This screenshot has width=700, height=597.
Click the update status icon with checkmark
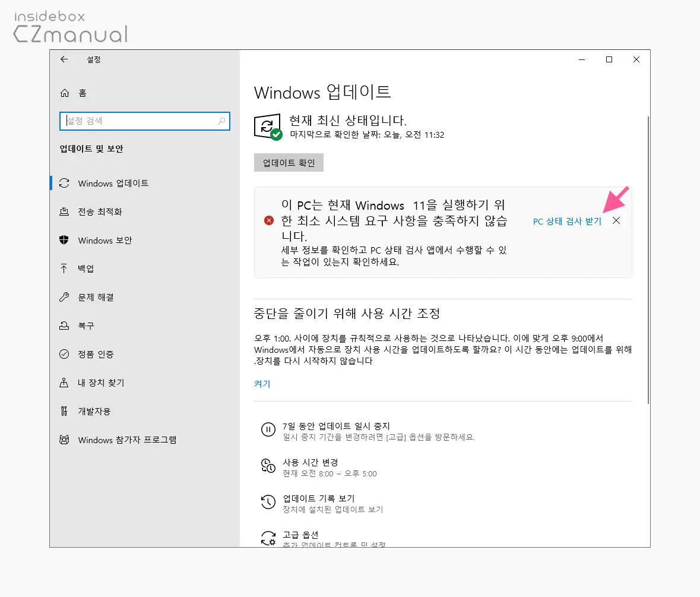pyautogui.click(x=268, y=127)
